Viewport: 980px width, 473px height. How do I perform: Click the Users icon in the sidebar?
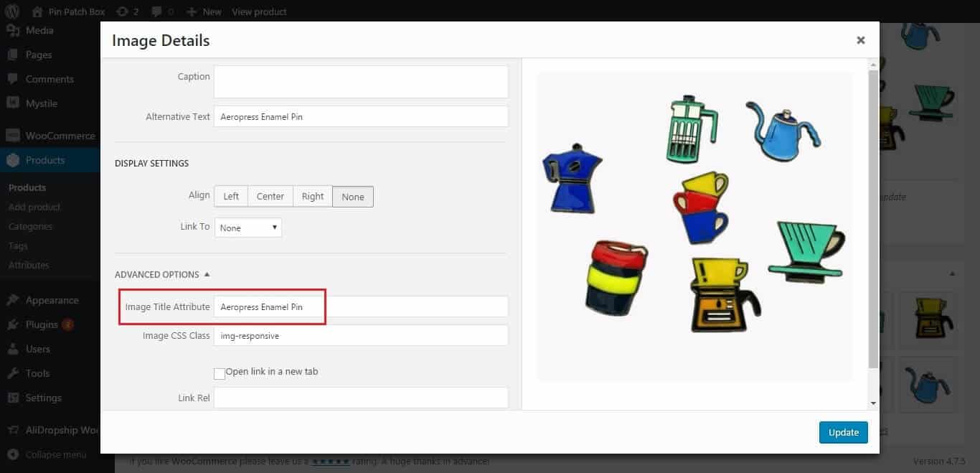[13, 349]
